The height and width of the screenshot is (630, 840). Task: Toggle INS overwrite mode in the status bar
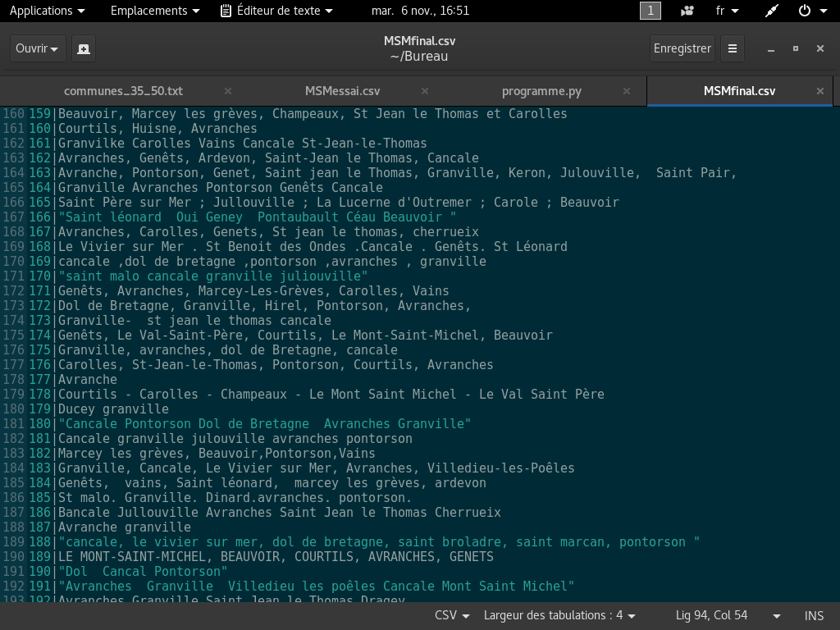(814, 615)
